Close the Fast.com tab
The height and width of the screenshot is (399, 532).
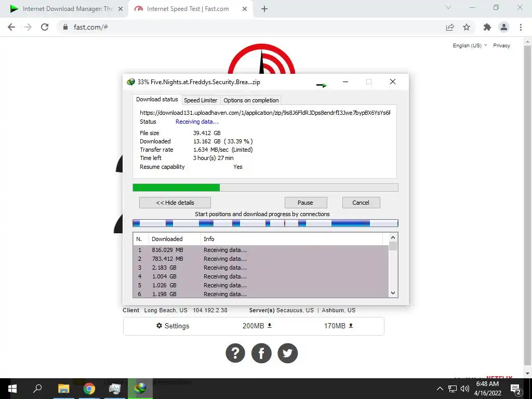click(245, 9)
